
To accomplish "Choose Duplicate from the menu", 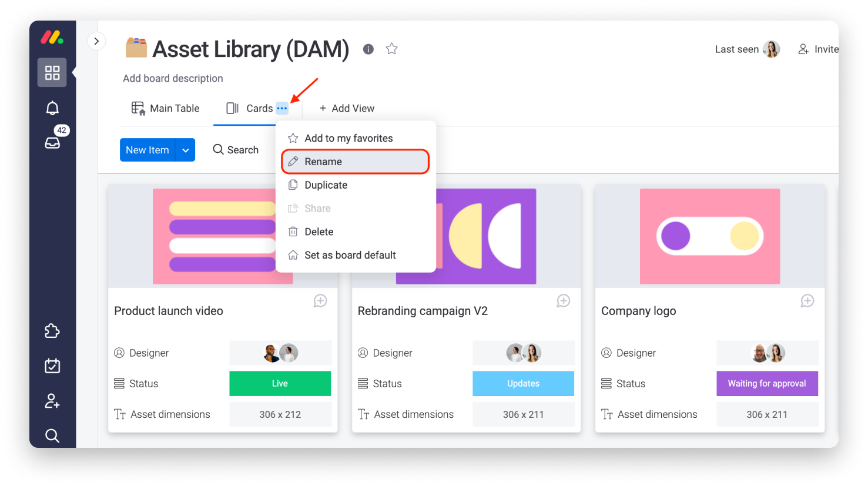I will [x=356, y=185].
